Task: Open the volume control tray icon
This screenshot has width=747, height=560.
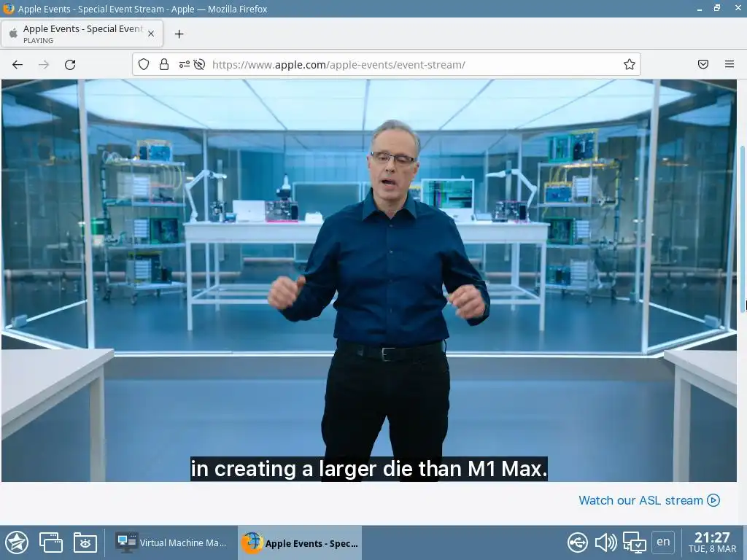Action: 605,542
